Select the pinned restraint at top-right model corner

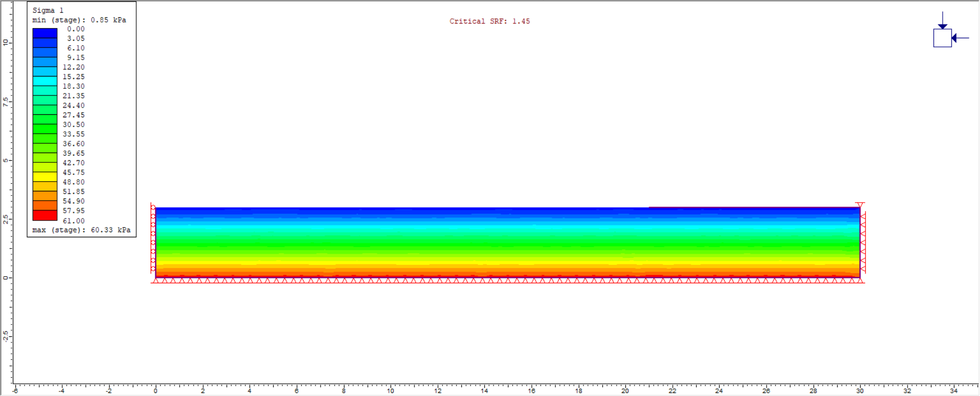860,205
